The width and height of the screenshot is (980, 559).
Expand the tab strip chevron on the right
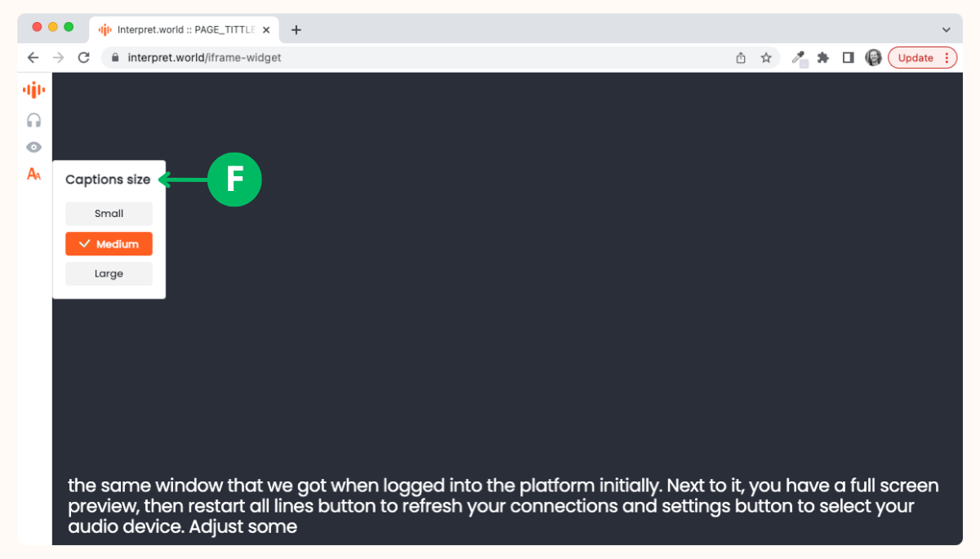947,29
